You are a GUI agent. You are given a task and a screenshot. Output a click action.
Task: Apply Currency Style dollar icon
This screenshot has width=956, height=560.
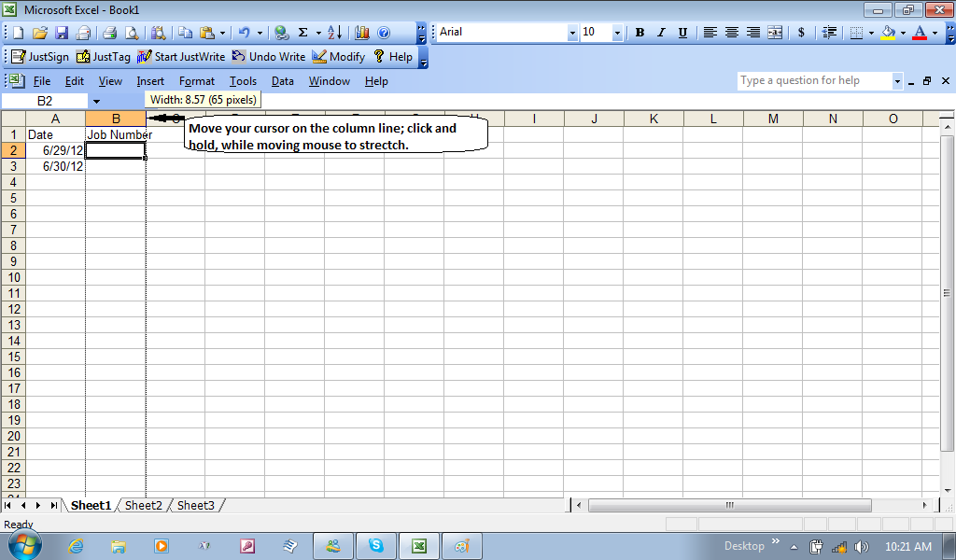coord(801,33)
